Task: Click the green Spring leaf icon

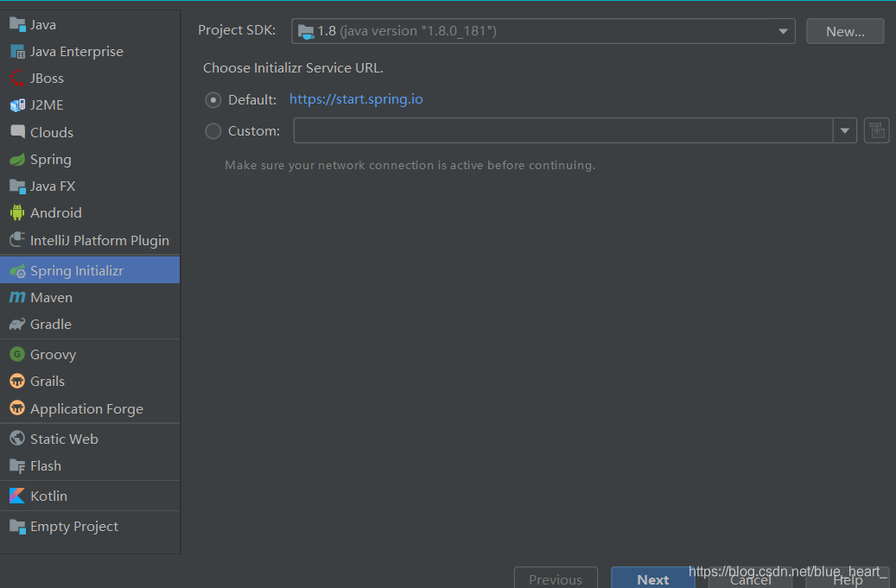Action: [x=18, y=159]
